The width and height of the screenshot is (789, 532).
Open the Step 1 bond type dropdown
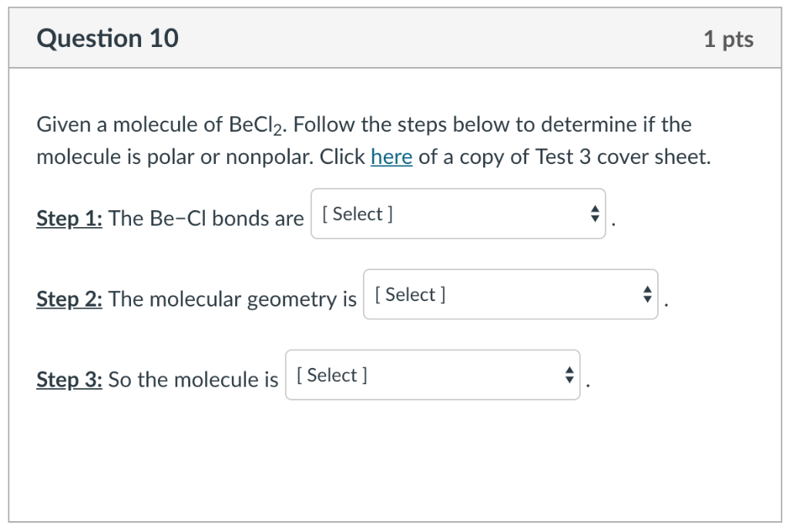(458, 214)
